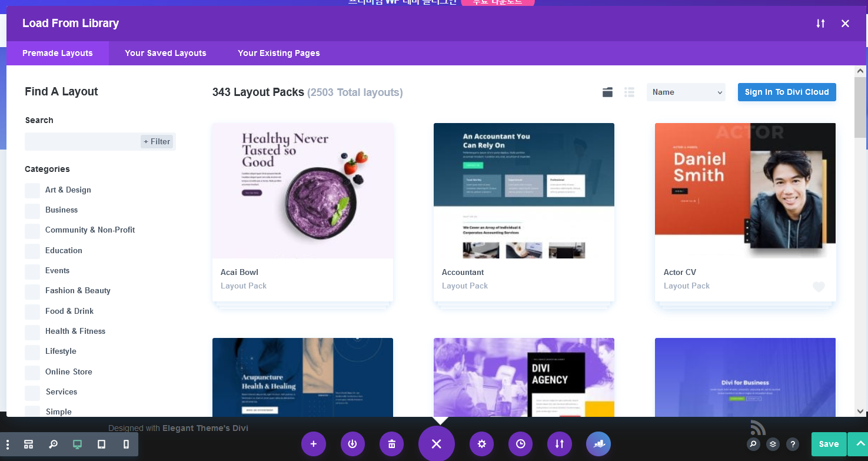Screen dimensions: 868x461
Task: Select the Divi Agency thumbnail
Action: tap(524, 377)
